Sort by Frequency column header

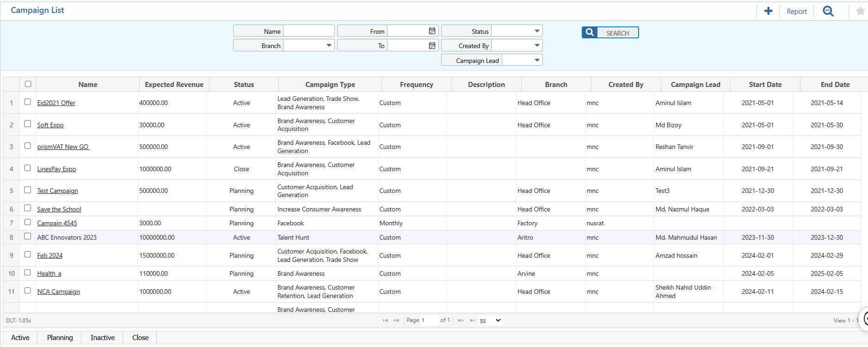pyautogui.click(x=417, y=84)
